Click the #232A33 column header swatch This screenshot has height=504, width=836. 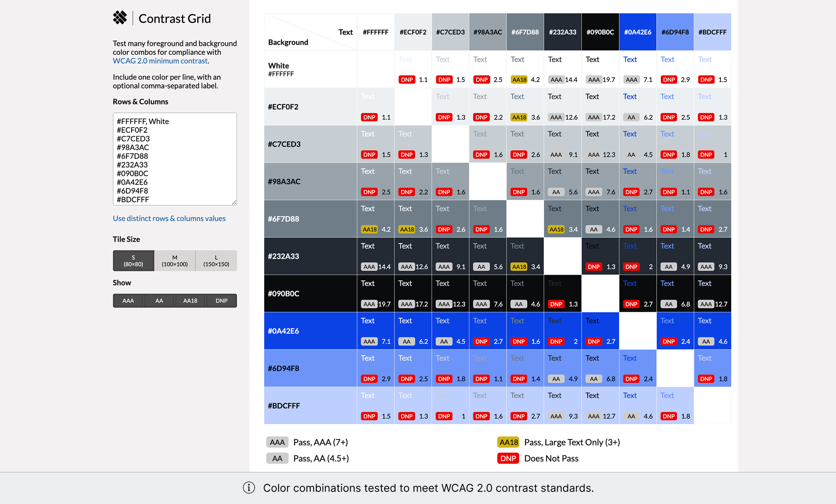point(563,32)
